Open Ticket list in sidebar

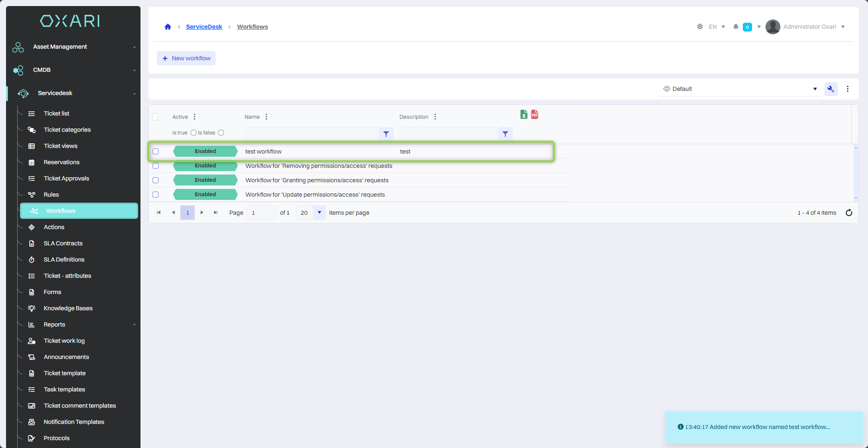(x=57, y=114)
